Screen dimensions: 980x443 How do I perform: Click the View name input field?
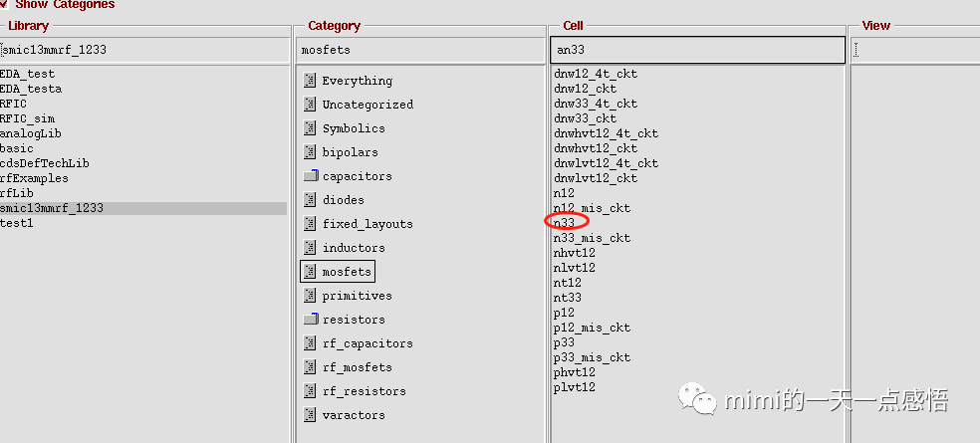coord(915,50)
